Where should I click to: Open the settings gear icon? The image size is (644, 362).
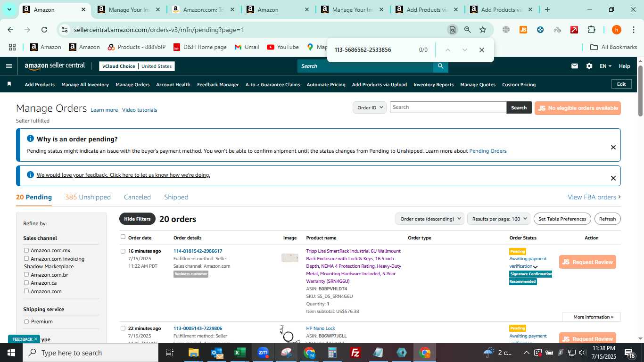click(589, 66)
